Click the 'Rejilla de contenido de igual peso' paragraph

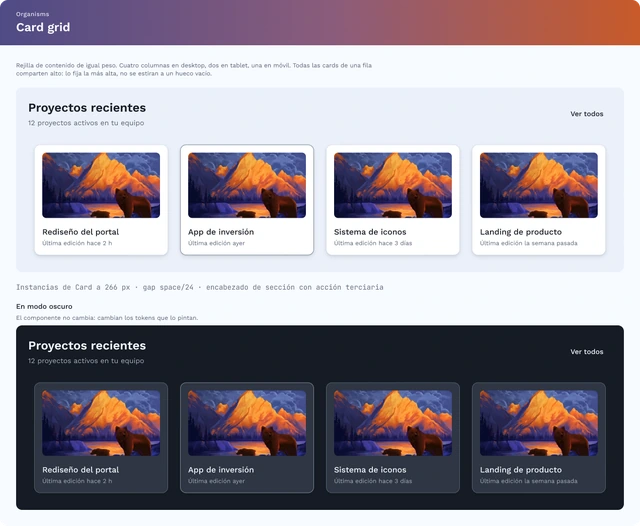pos(194,69)
